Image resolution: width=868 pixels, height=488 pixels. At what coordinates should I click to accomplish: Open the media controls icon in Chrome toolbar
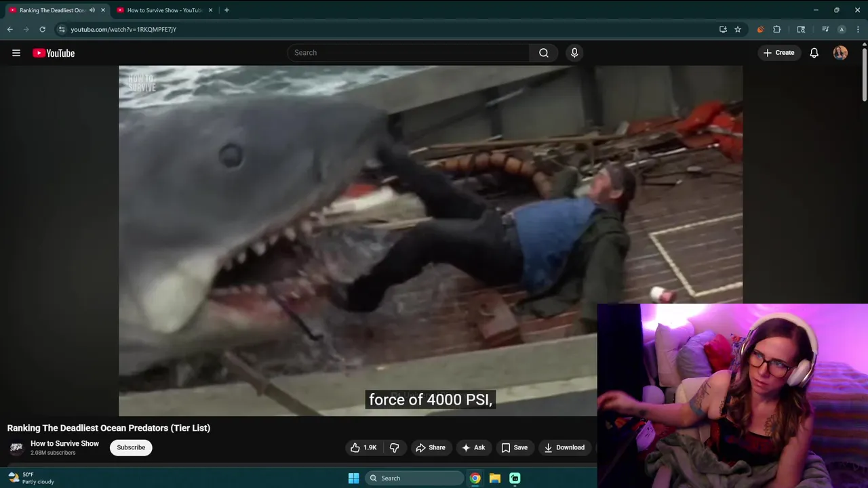825,29
